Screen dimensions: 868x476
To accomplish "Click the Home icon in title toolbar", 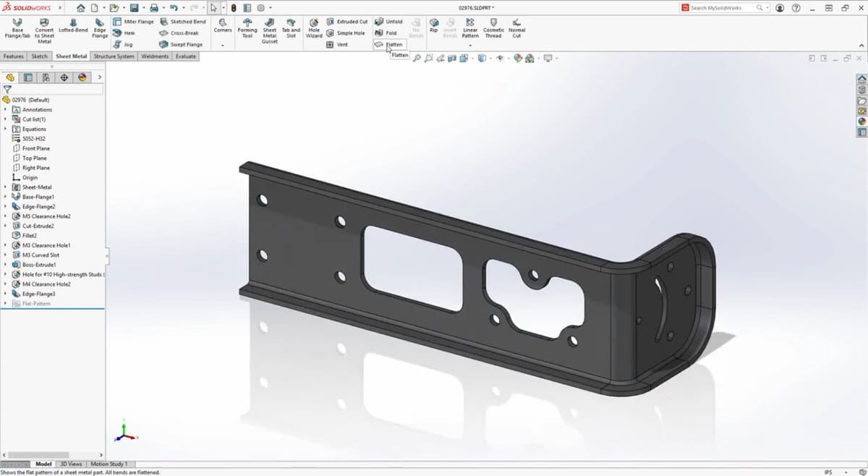I will 80,8.
